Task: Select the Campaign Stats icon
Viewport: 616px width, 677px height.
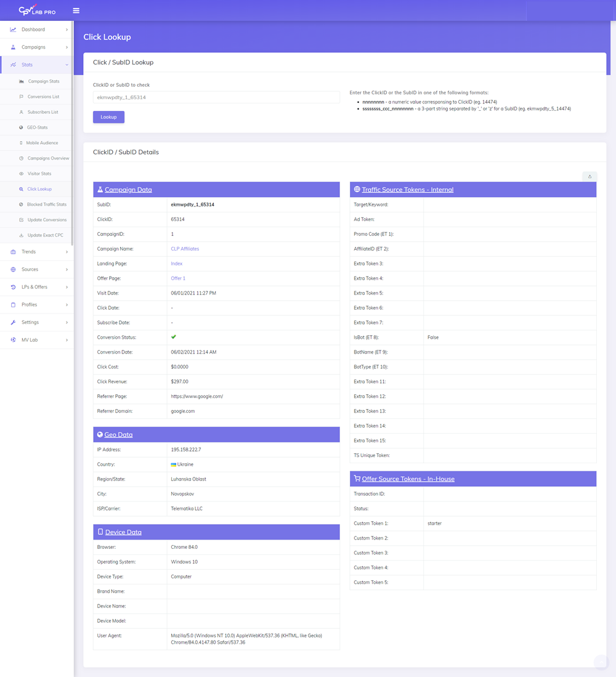Action: (x=20, y=81)
